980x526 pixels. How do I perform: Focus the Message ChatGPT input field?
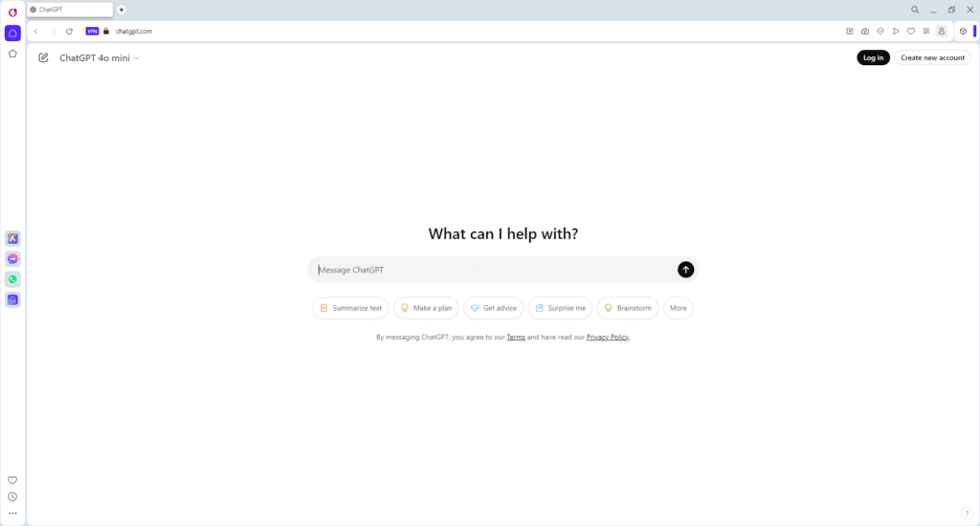pos(494,270)
